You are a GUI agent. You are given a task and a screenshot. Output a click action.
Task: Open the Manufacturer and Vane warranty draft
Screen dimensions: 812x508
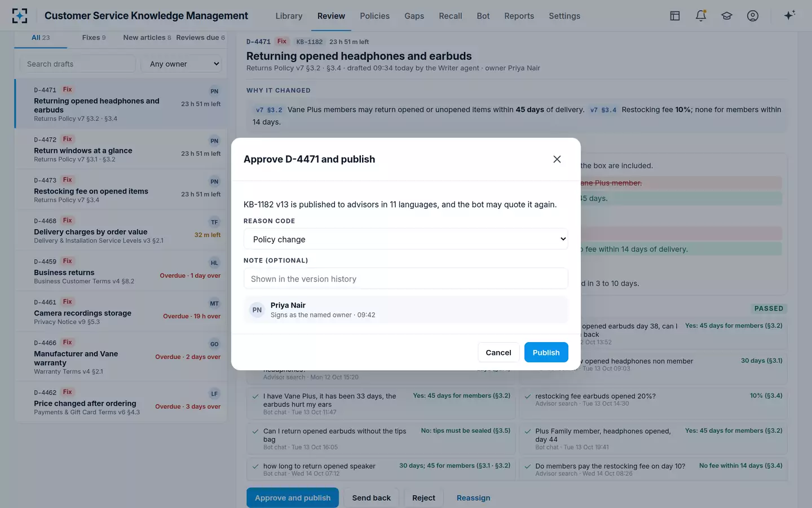pos(121,357)
